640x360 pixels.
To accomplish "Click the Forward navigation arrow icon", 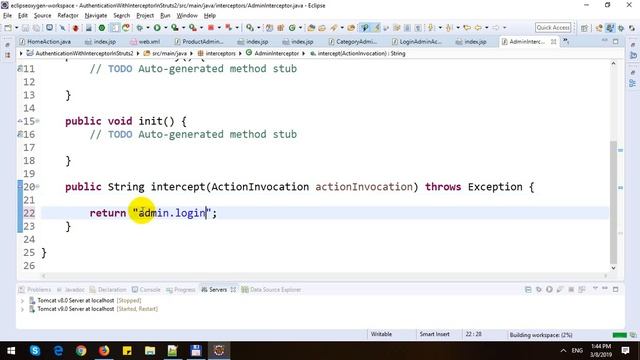I will pyautogui.click(x=495, y=28).
